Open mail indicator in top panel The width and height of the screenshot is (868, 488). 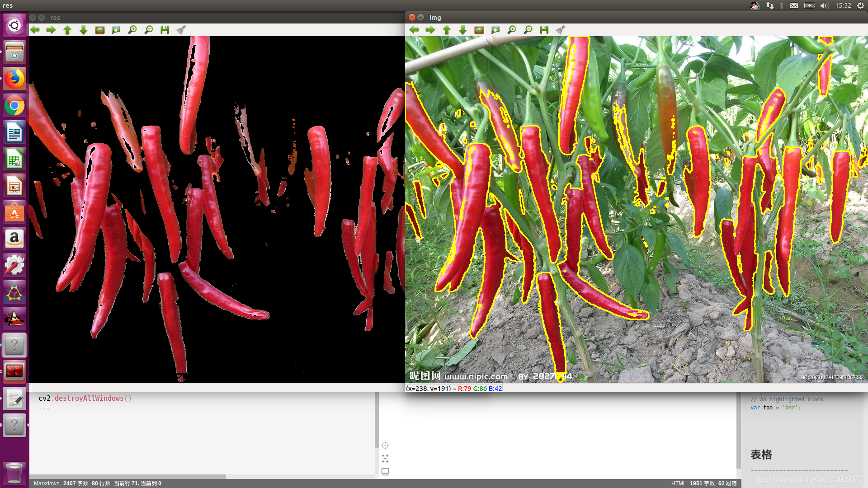click(x=794, y=5)
